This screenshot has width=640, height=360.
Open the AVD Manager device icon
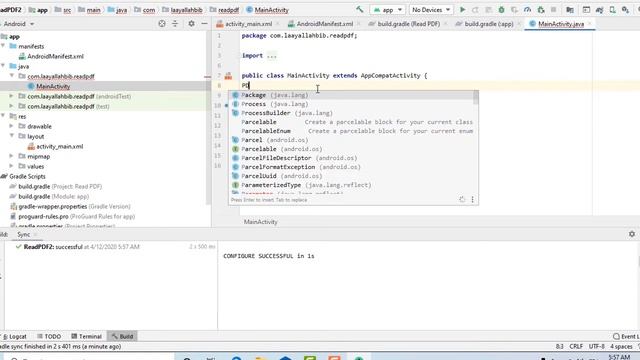click(612, 10)
